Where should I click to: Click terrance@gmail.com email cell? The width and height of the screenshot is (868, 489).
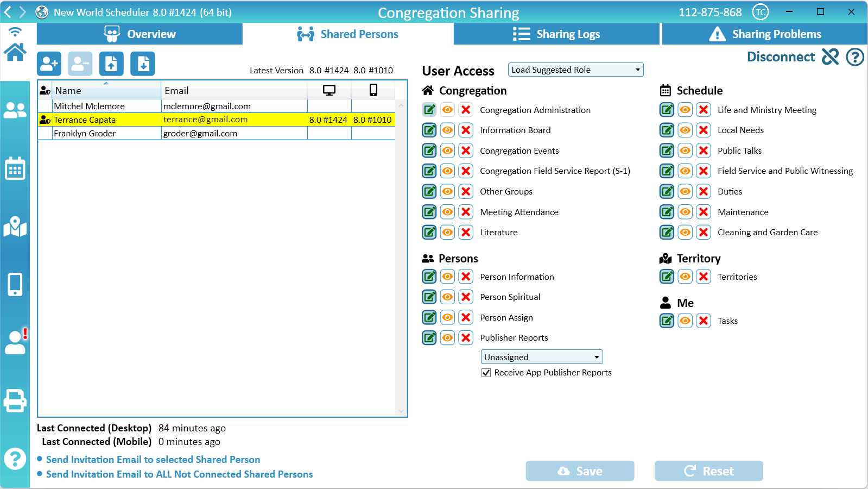coord(234,120)
